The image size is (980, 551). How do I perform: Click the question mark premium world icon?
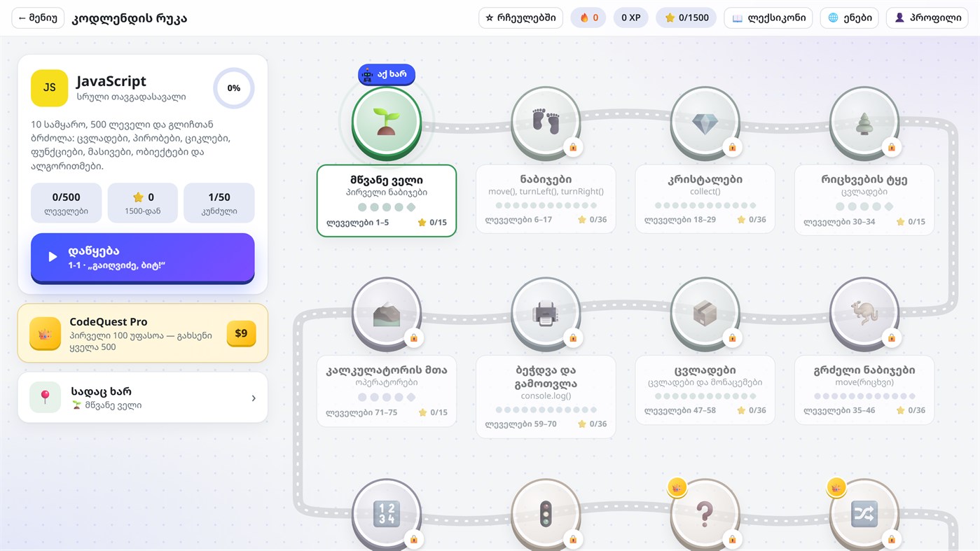coord(705,515)
